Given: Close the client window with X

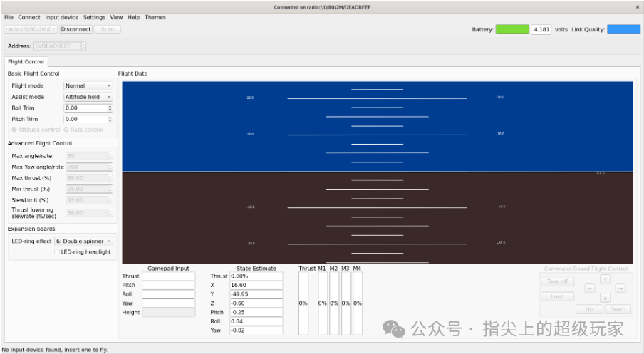Looking at the screenshot, I should coord(637,6).
